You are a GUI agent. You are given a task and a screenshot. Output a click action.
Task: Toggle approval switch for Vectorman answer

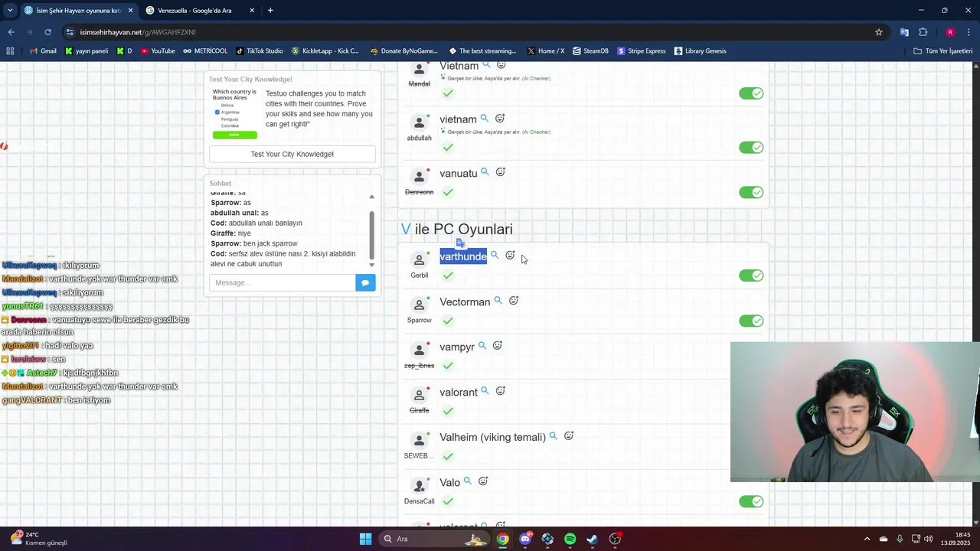[x=751, y=321]
